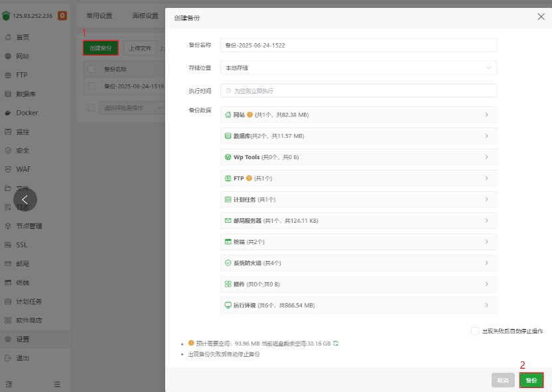
Task: Expand the 运行环境 backup row
Action: click(x=358, y=305)
